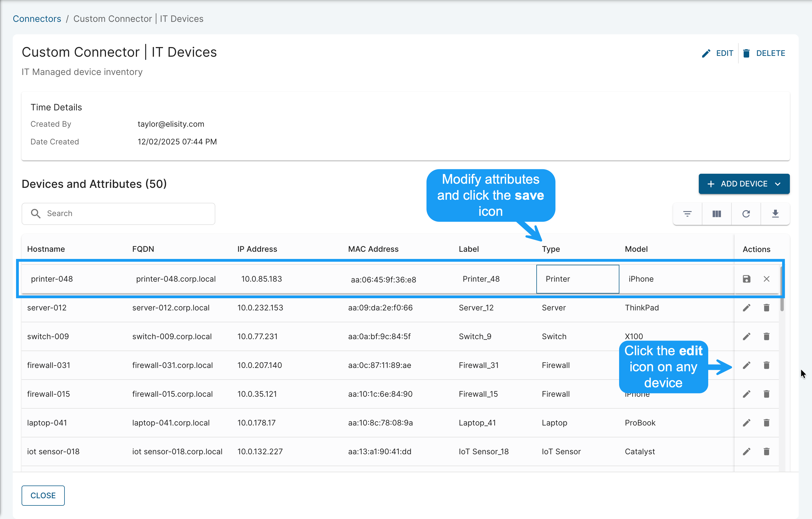Screen dimensions: 812x519
Task: Edit the switch-009 device row
Action: [746, 336]
